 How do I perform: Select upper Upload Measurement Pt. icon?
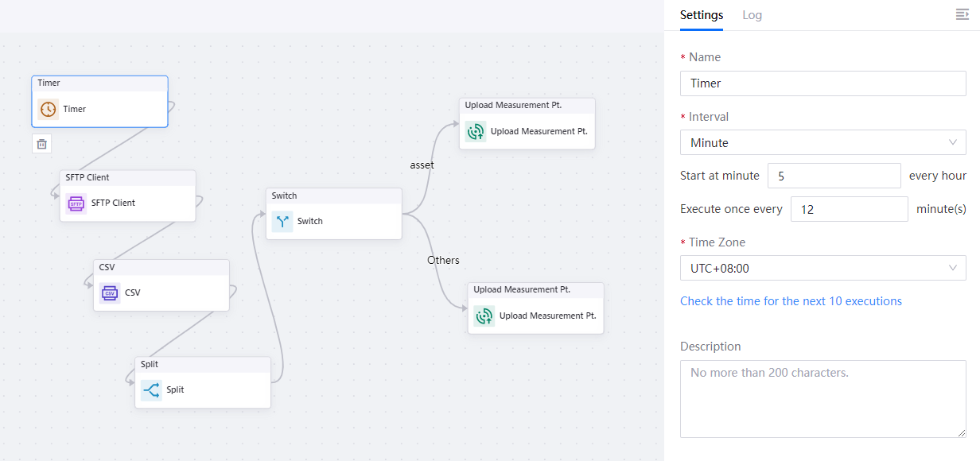[476, 132]
